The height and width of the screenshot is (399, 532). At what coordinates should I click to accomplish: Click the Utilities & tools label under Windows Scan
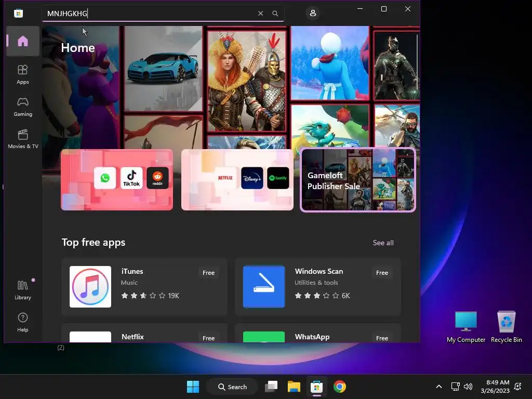[316, 283]
